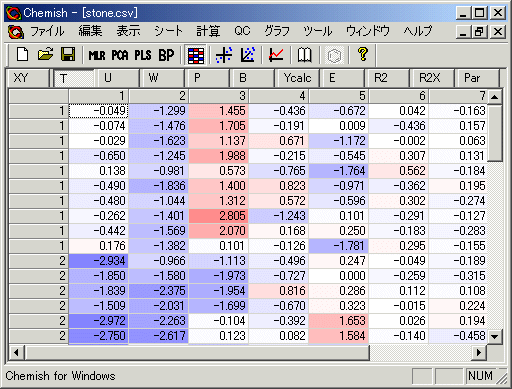Open the 計算 menu
Screen dimensions: 512x389
point(208,31)
